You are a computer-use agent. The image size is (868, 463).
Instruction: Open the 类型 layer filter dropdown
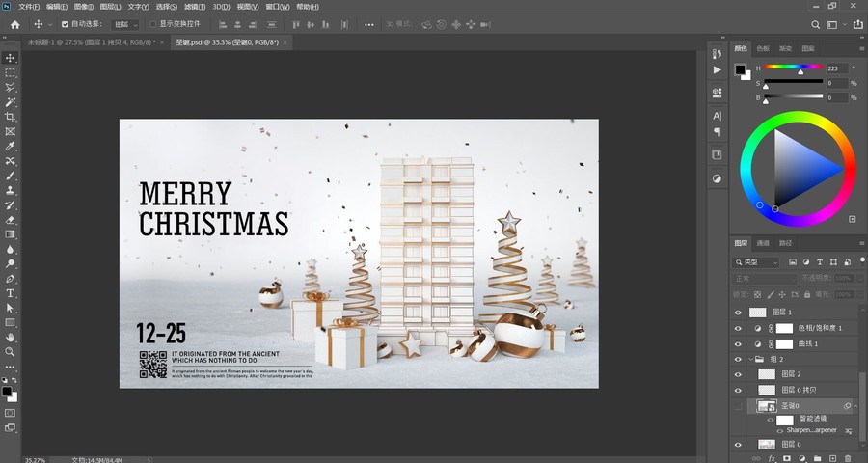755,262
